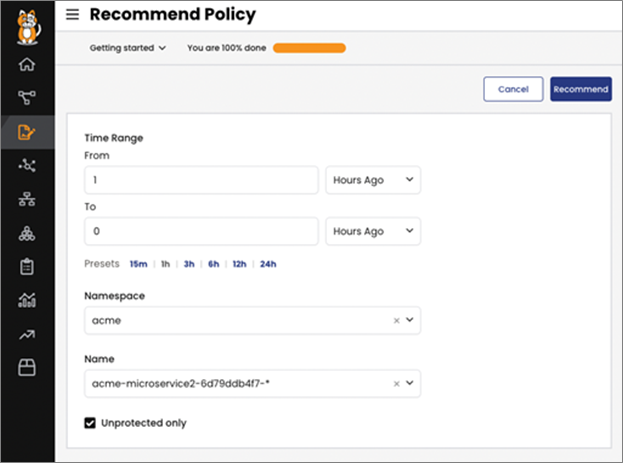Screen dimensions: 623x463
Task: Toggle the Unprotected only checkbox
Action: click(x=91, y=423)
